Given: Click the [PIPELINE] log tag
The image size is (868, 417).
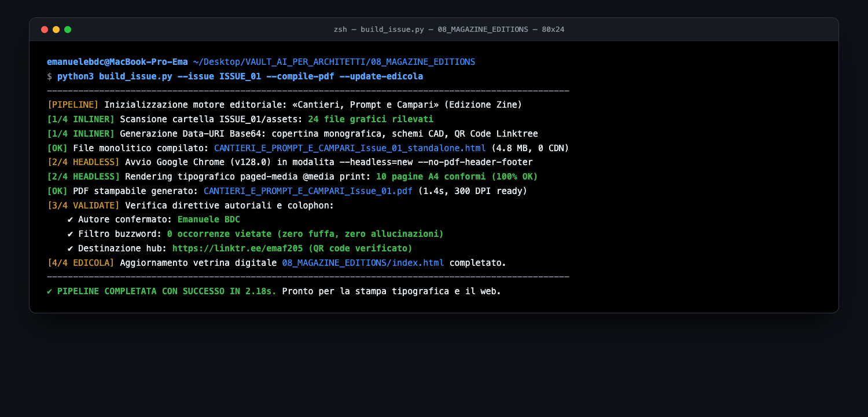Looking at the screenshot, I should (73, 105).
